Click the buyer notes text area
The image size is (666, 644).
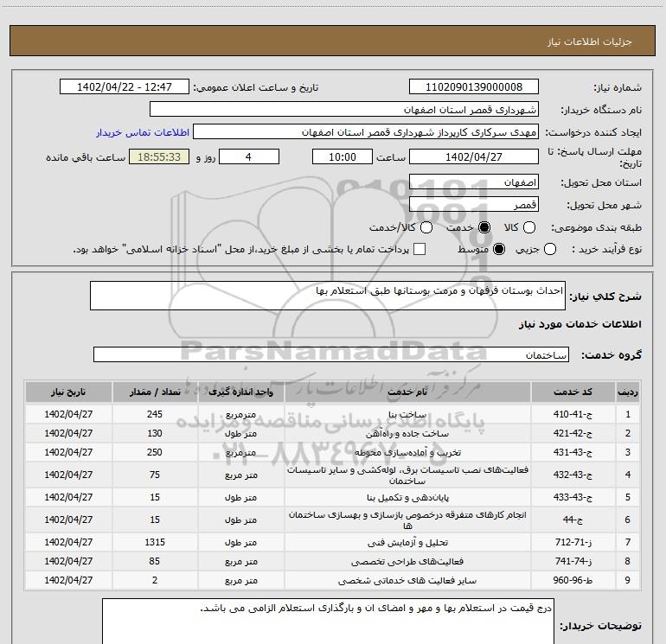328,621
